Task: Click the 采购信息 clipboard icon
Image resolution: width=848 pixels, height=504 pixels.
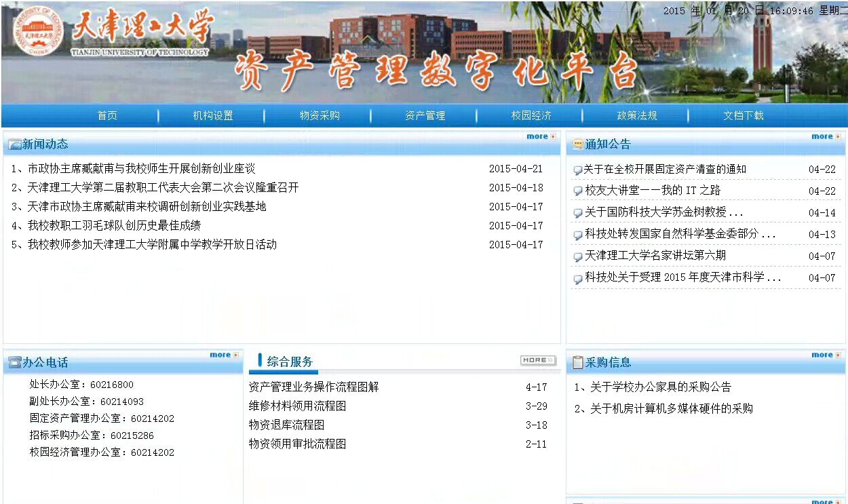Action: pyautogui.click(x=578, y=363)
